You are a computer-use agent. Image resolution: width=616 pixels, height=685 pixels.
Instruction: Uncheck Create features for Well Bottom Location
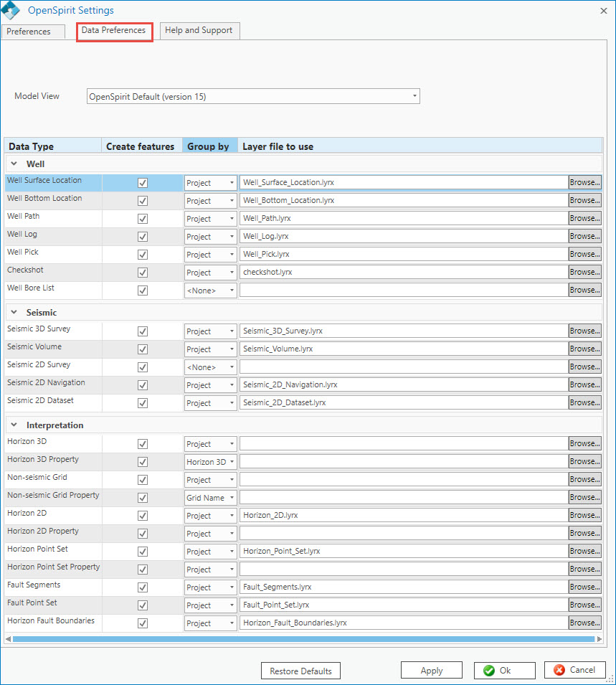(143, 201)
